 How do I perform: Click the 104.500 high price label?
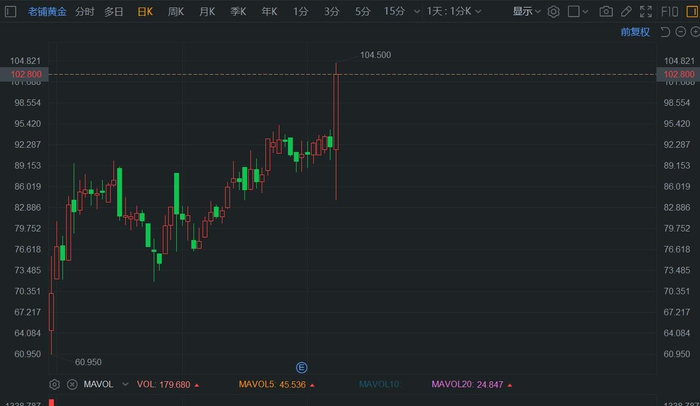[x=375, y=55]
